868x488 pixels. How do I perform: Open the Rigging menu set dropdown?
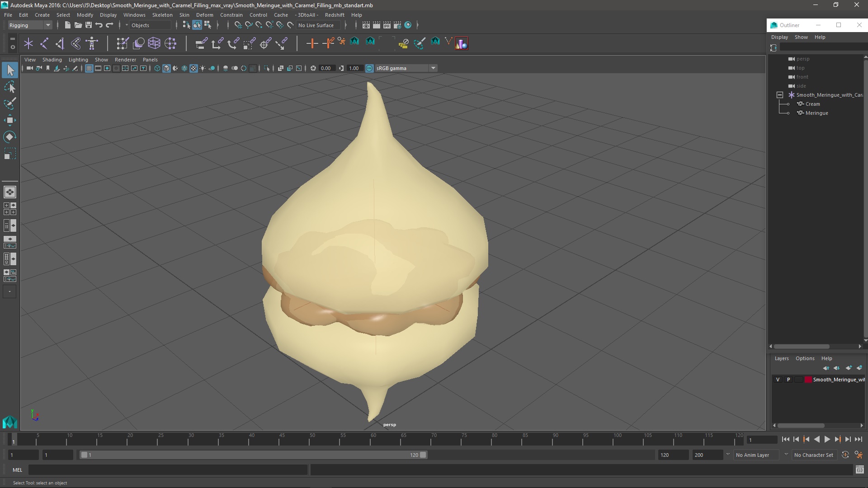coord(30,25)
